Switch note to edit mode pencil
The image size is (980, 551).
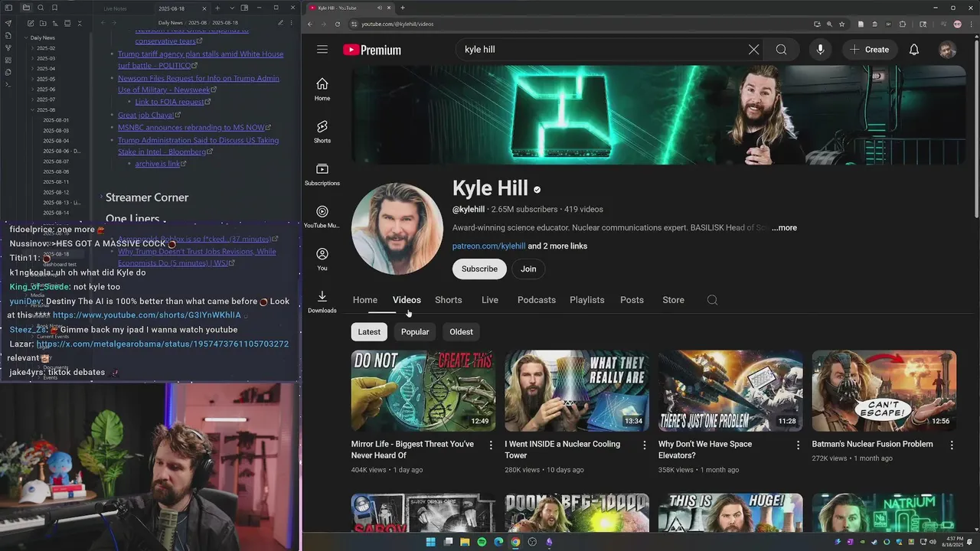point(281,23)
